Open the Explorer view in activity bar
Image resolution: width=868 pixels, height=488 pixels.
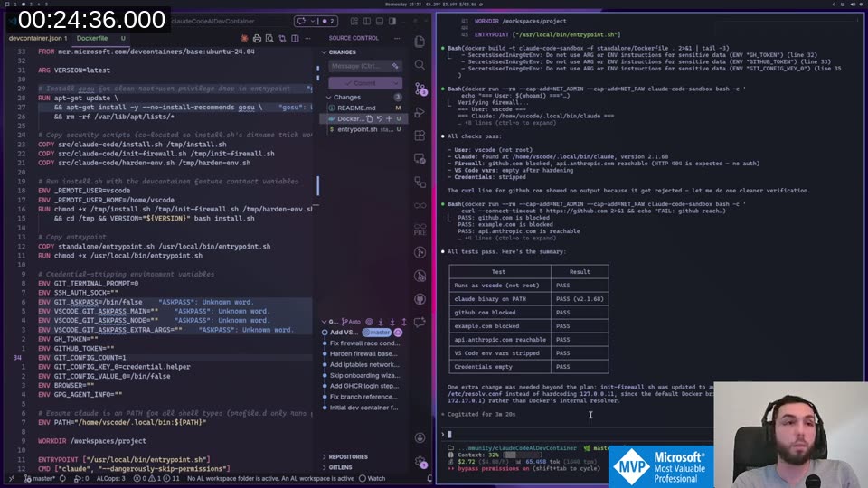[420, 42]
